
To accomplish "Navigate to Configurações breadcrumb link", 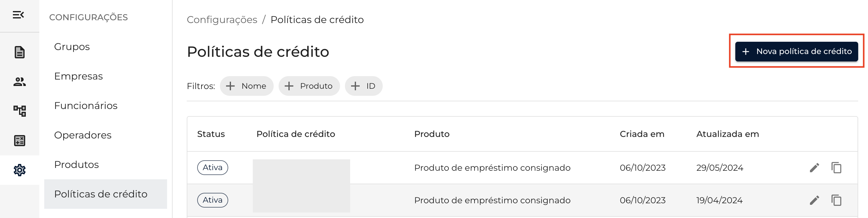I will click(x=222, y=20).
